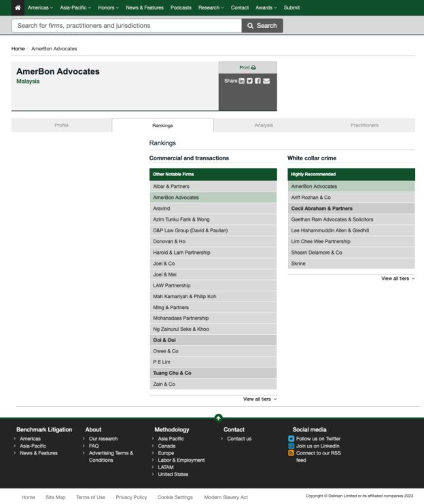Expand View all tiers under White collar crime
The height and width of the screenshot is (504, 424).
(397, 278)
